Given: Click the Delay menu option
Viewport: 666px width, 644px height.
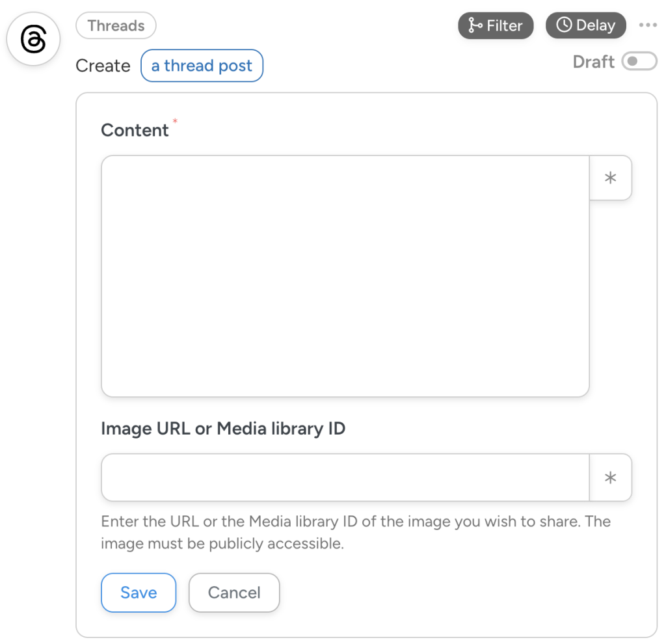Looking at the screenshot, I should [x=585, y=25].
